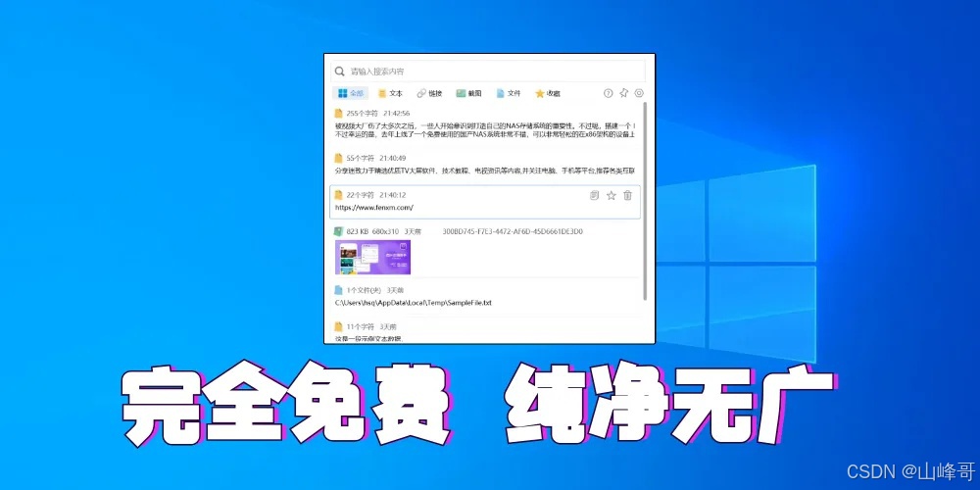Click the search box 请输入搜索内容
This screenshot has width=980, height=490.
click(488, 72)
